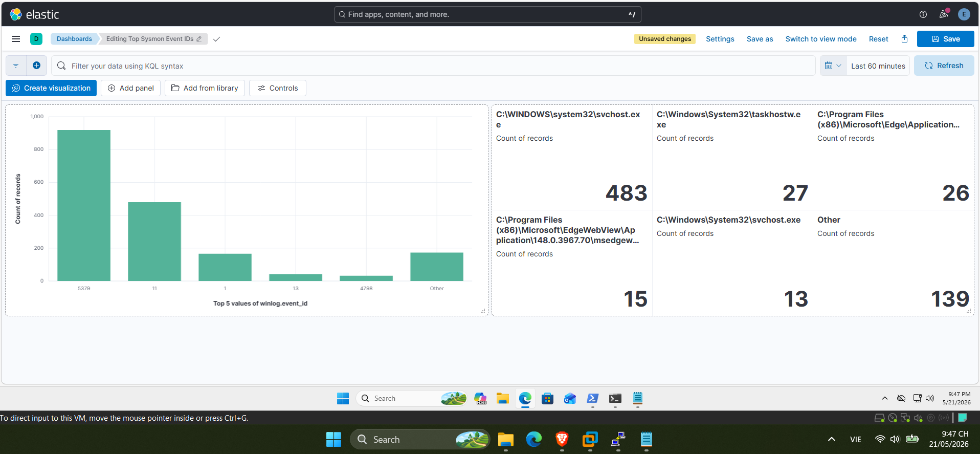Show hidden host tray icons chevron
The width and height of the screenshot is (980, 454).
coord(832,439)
